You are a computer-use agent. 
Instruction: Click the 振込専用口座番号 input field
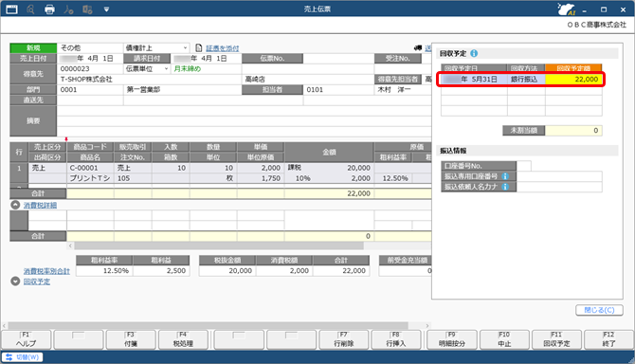[559, 176]
